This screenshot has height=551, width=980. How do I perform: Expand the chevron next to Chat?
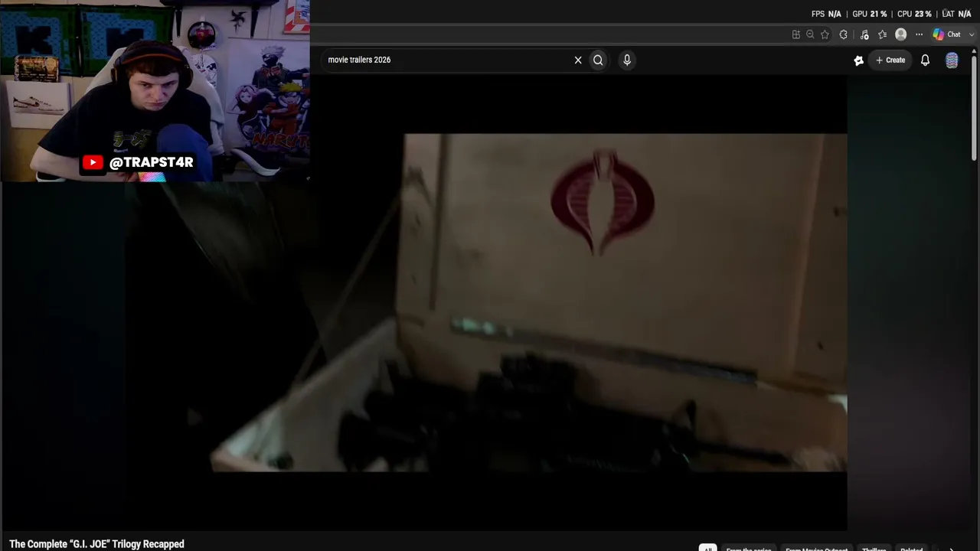[972, 34]
